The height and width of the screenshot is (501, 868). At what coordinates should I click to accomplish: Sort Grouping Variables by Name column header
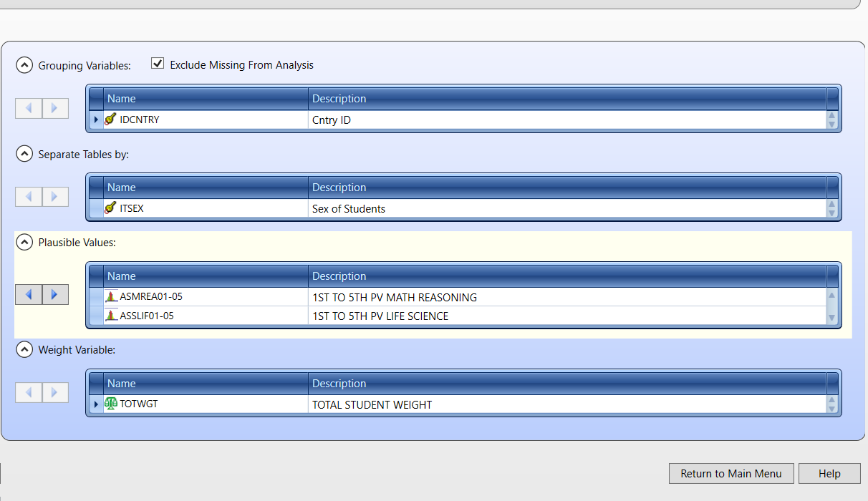[x=206, y=99]
